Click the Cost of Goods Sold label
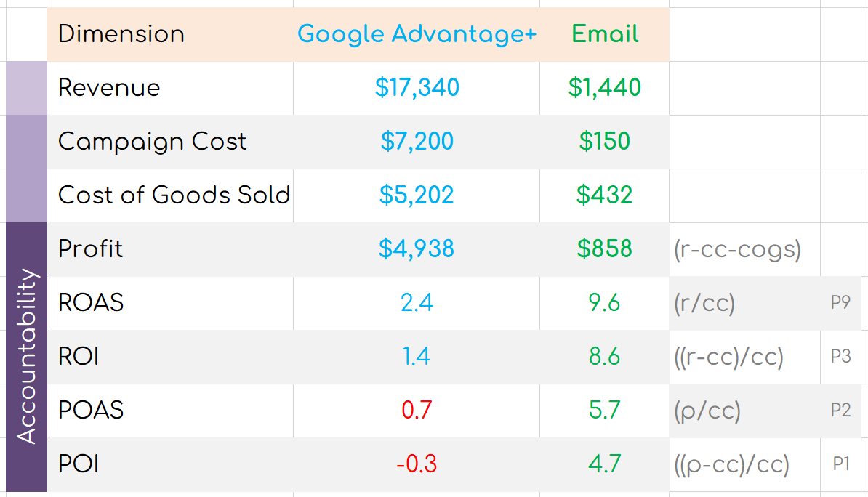Viewport: 868px width, 497px height. point(174,195)
